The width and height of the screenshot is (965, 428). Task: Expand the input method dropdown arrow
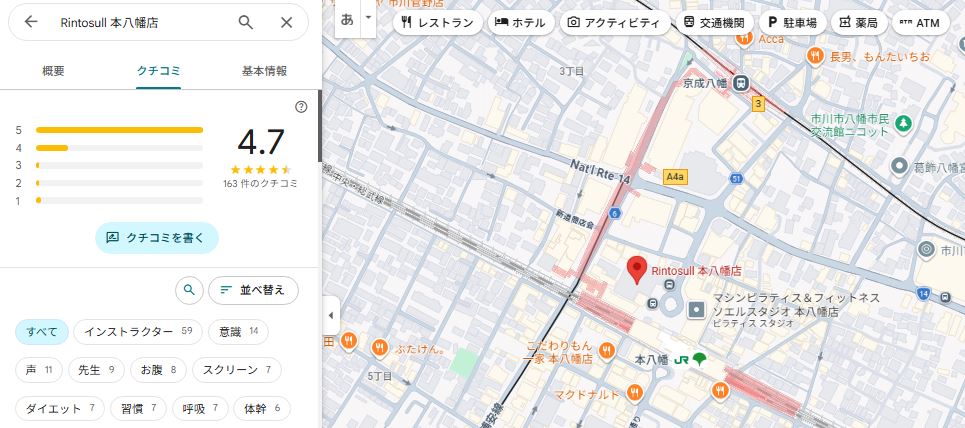[368, 18]
